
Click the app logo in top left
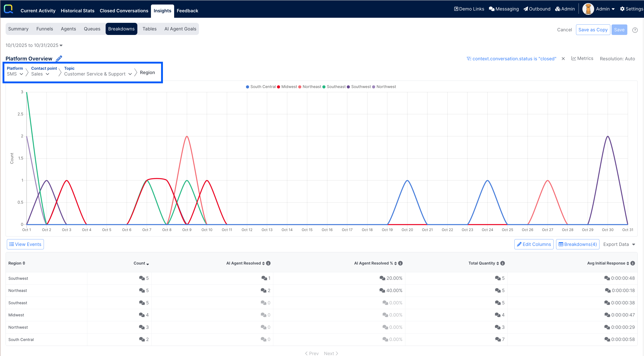(x=9, y=9)
